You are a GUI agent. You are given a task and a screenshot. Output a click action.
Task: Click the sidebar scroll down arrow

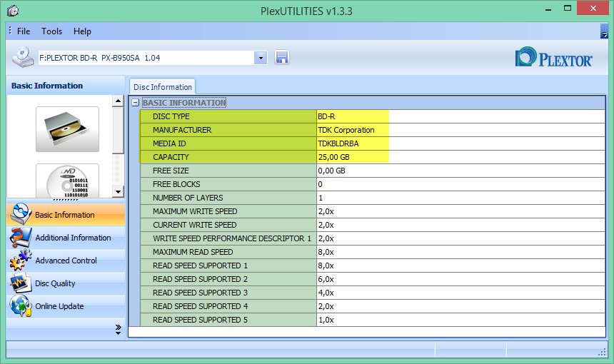(118, 191)
